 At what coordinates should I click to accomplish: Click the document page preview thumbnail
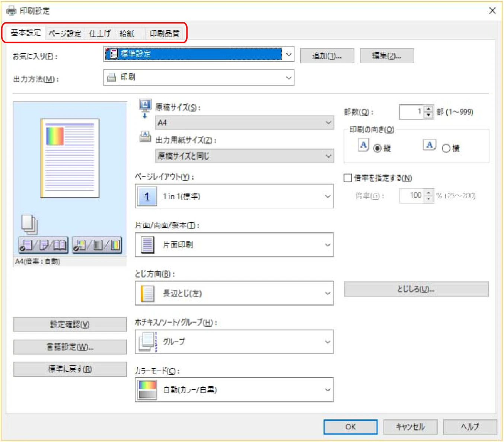pyautogui.click(x=70, y=158)
